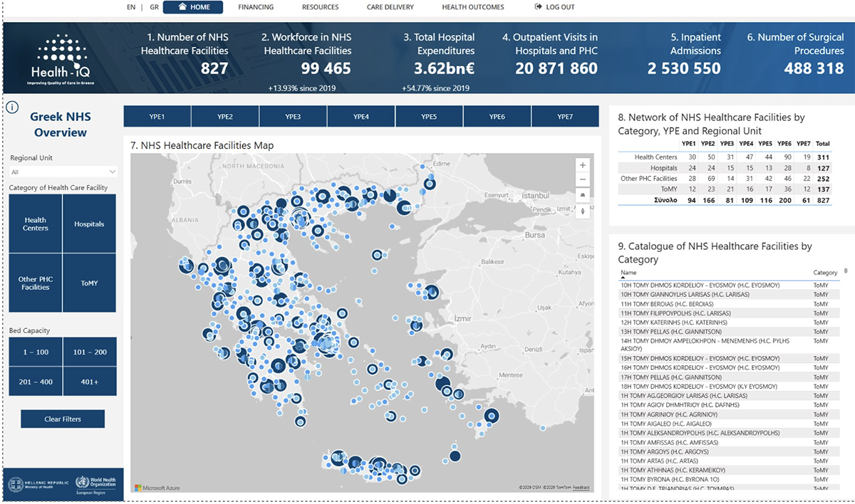The image size is (855, 504).
Task: Toggle the 101 – 200 bed capacity filter
Action: (89, 352)
